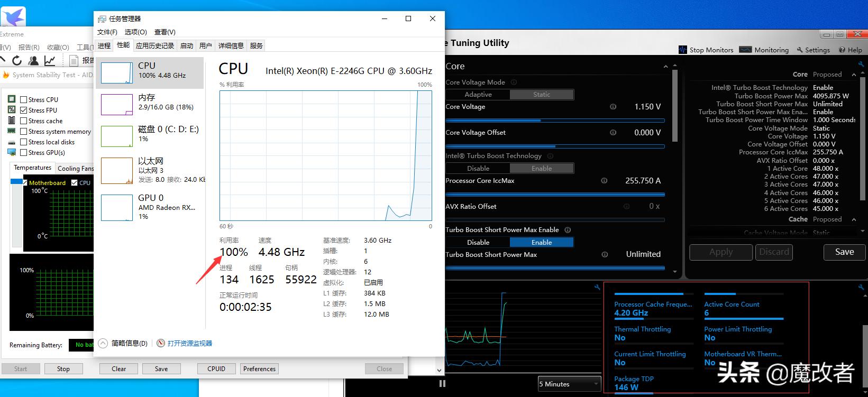This screenshot has height=397, width=868.
Task: Uncheck the Stress FPU checkbox
Action: pos(23,110)
